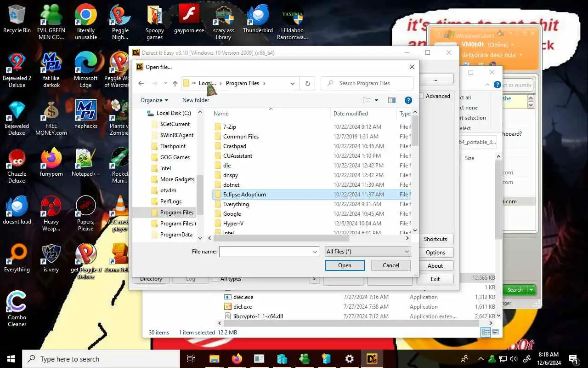Launch the Everything search desktop icon

pos(17,258)
